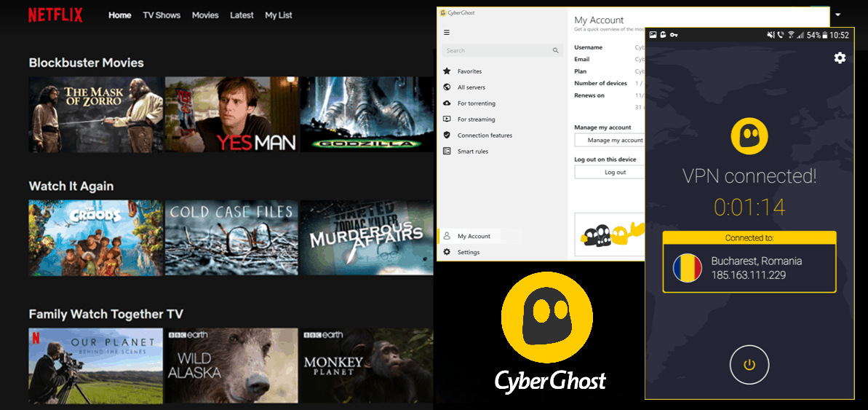Tap the yellow CyberGhost ghost logo in mobile app
This screenshot has height=410, width=868.
(x=749, y=136)
